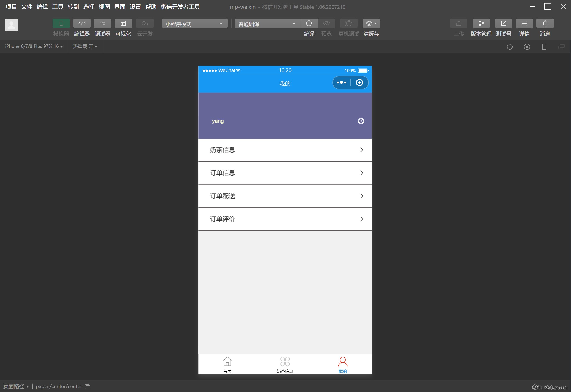Open iPhone 6/7/8 Plus device dropdown

click(34, 46)
